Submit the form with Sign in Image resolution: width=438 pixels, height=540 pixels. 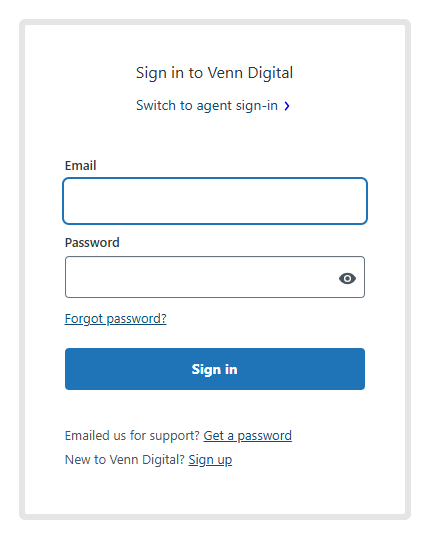(x=215, y=369)
